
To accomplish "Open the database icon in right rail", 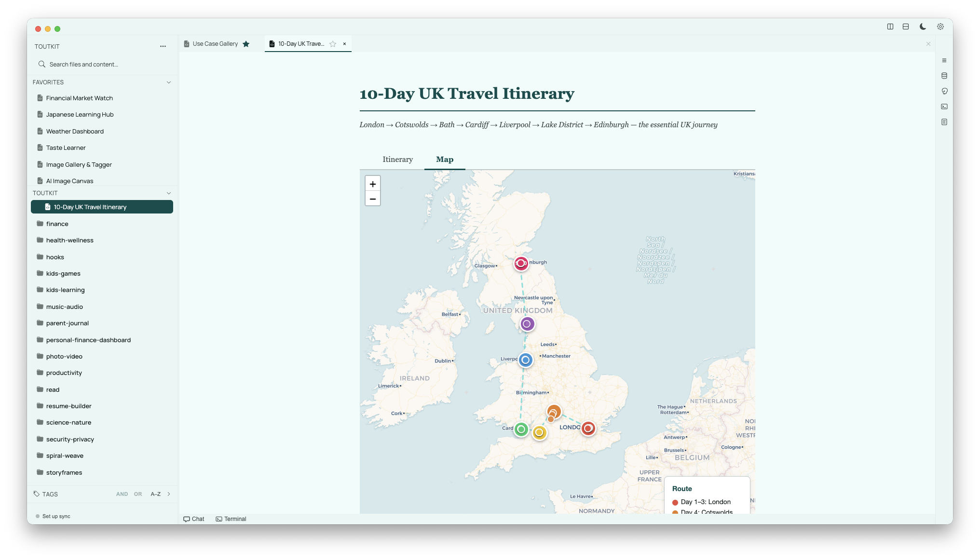I will 944,76.
